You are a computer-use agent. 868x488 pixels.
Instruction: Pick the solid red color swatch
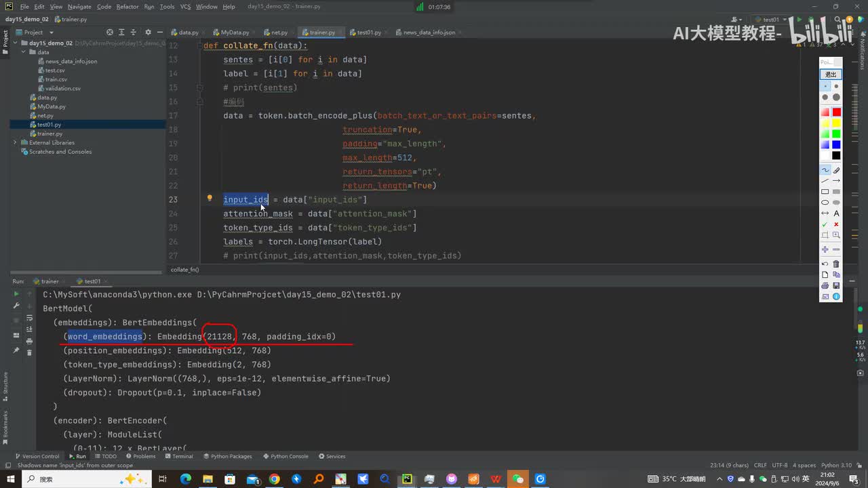click(836, 112)
